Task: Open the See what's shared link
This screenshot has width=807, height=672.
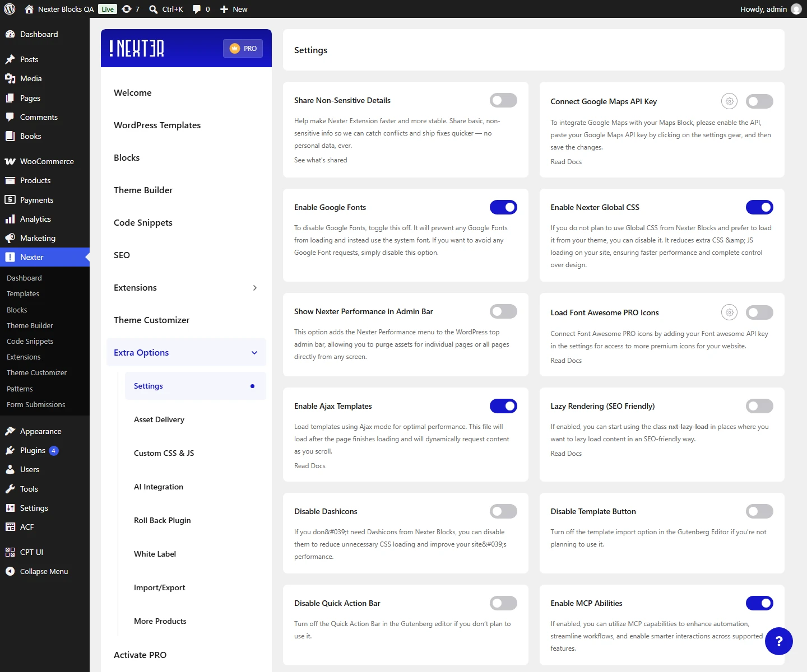Action: point(321,160)
